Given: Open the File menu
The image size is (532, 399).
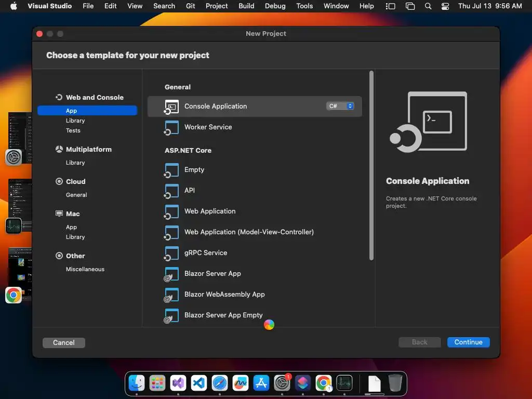Looking at the screenshot, I should 88,6.
